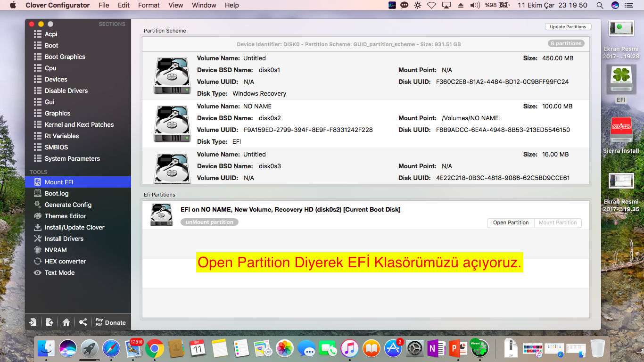Open Themes Editor tool
Image resolution: width=644 pixels, height=362 pixels.
tap(65, 216)
